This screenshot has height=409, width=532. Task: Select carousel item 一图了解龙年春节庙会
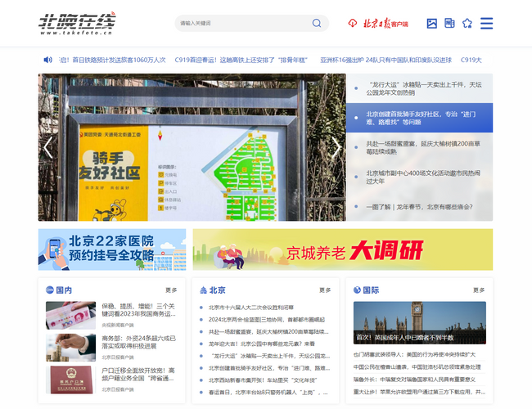(419, 206)
